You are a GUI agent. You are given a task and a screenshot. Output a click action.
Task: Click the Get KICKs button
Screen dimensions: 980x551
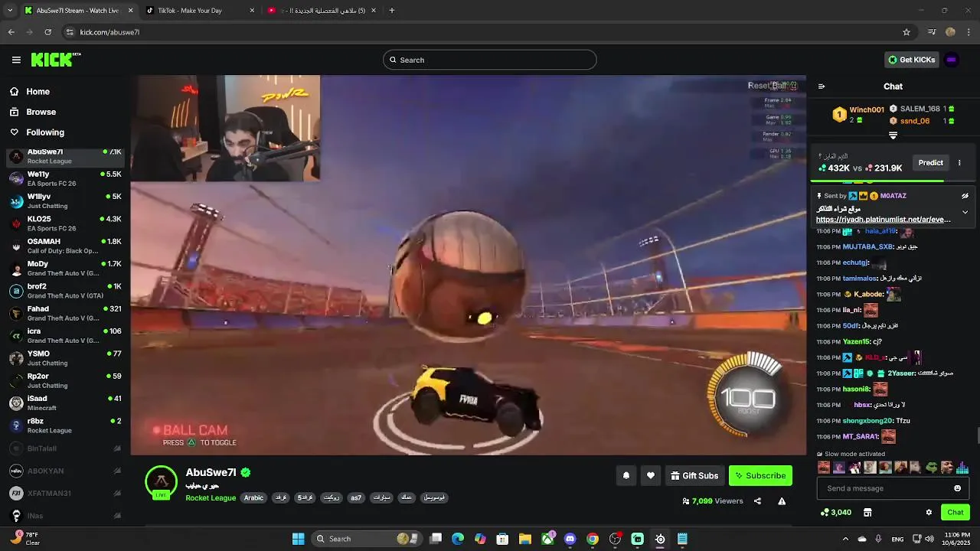tap(912, 60)
